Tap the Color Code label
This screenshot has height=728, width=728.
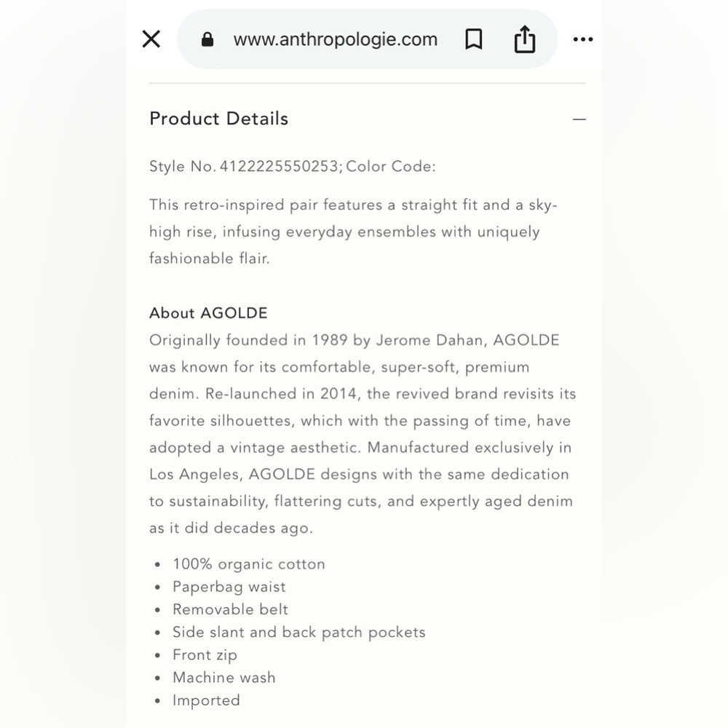click(x=391, y=166)
